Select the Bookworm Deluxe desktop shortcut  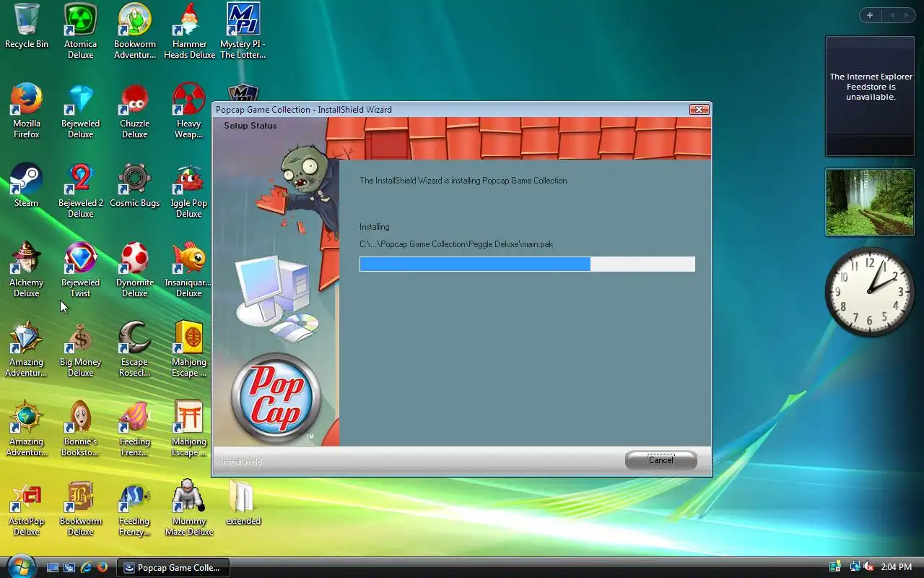point(80,508)
